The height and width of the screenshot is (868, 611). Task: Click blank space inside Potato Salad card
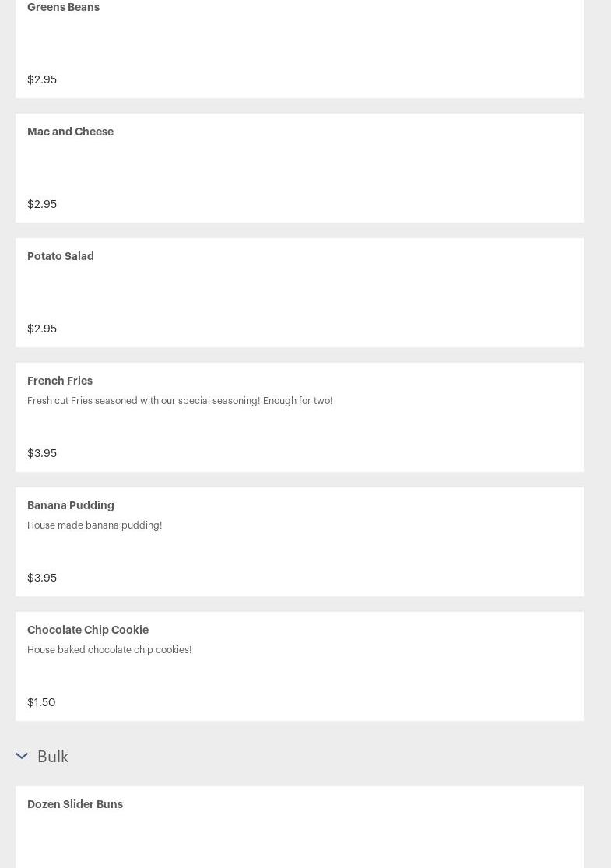point(350,293)
